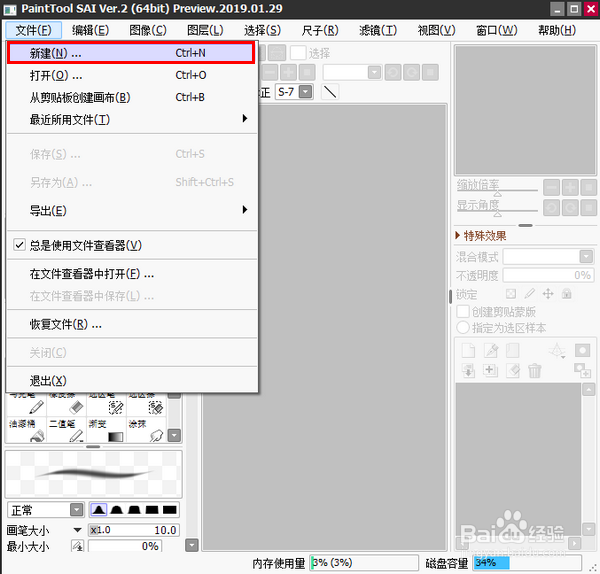The height and width of the screenshot is (574, 600).
Task: Click the new layer icon
Action: coord(468,350)
